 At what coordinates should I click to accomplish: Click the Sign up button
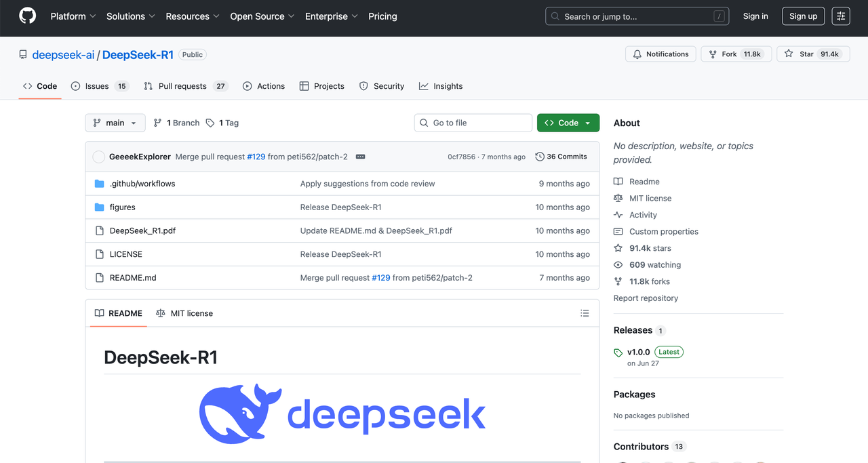click(x=804, y=16)
